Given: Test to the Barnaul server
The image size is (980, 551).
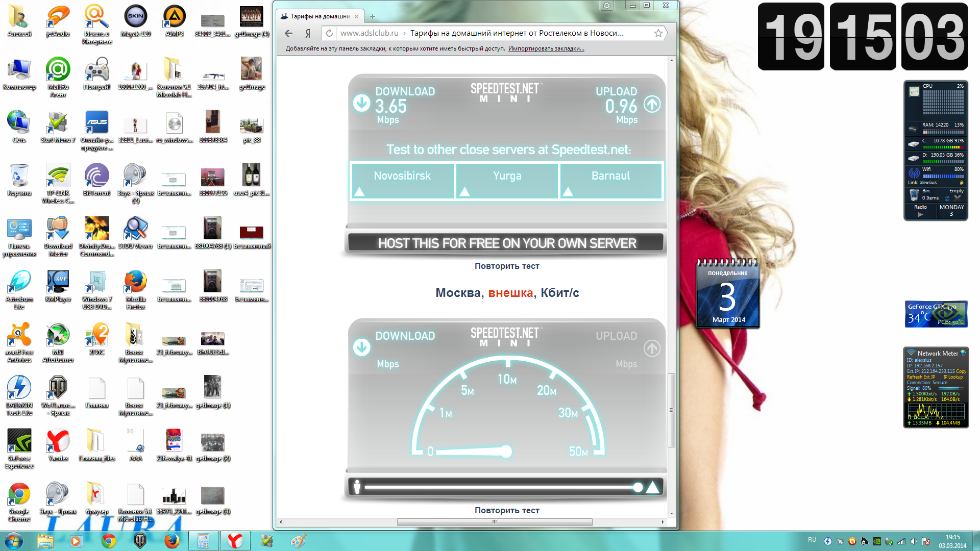Looking at the screenshot, I should click(x=611, y=181).
